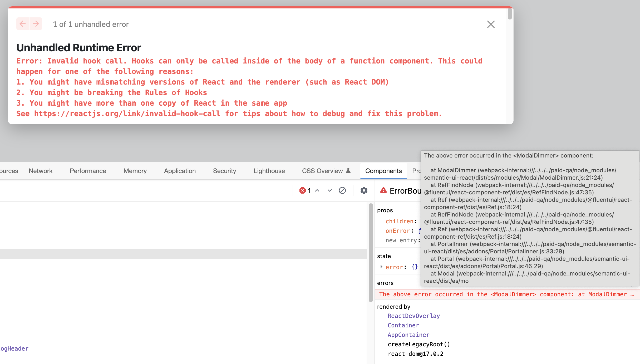Open the reactjs.org invalid-hook-call help link
The width and height of the screenshot is (640, 364).
pyautogui.click(x=127, y=114)
